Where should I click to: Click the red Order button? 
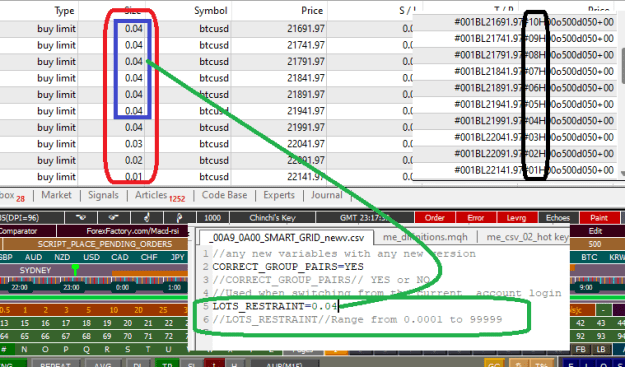434,218
